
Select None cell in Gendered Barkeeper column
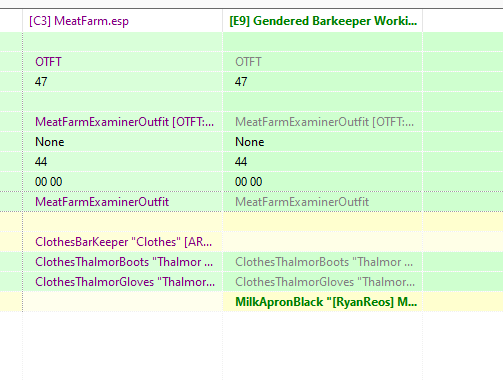click(x=322, y=142)
